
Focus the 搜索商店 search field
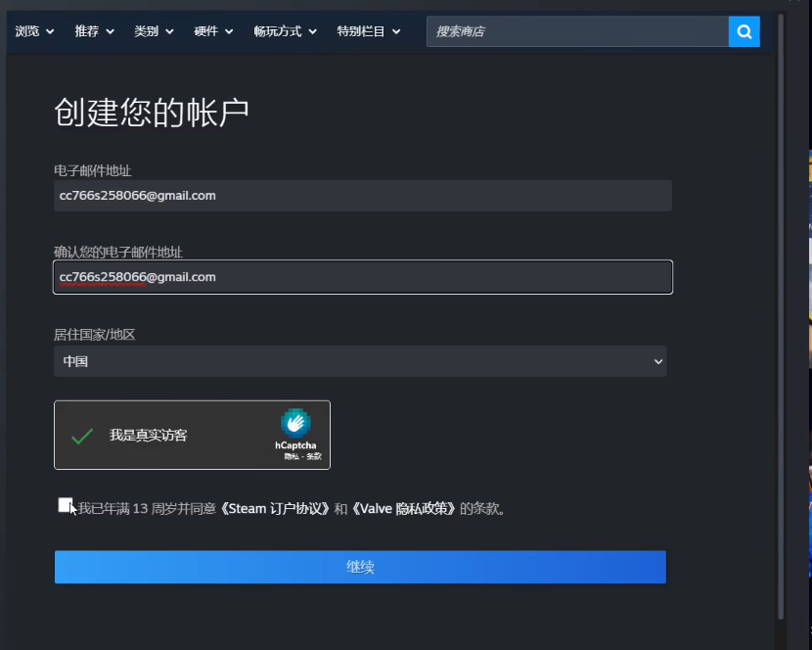(577, 31)
